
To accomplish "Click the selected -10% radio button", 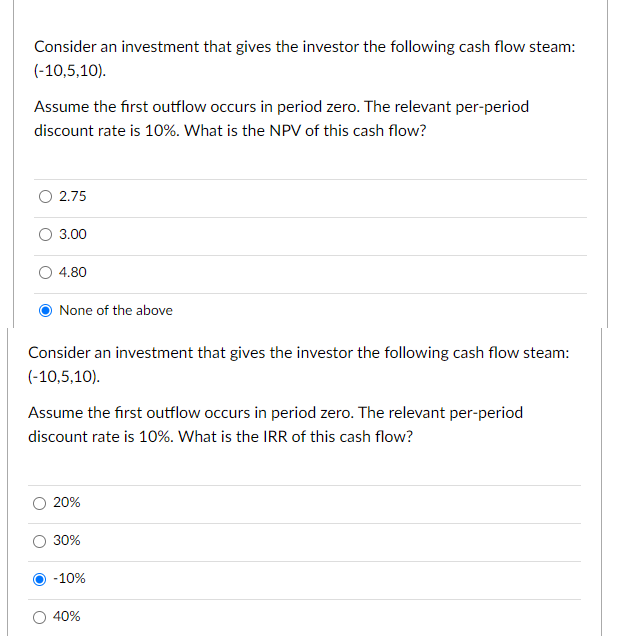I will pyautogui.click(x=40, y=578).
